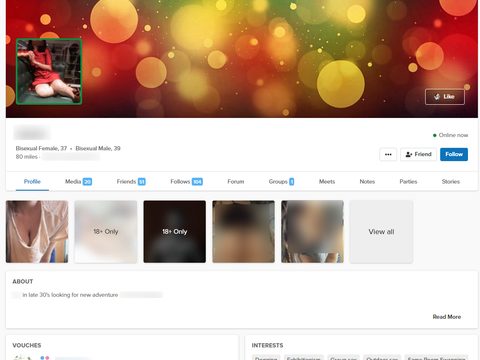Image resolution: width=480 pixels, height=360 pixels.
Task: Follow this profile
Action: [x=454, y=154]
